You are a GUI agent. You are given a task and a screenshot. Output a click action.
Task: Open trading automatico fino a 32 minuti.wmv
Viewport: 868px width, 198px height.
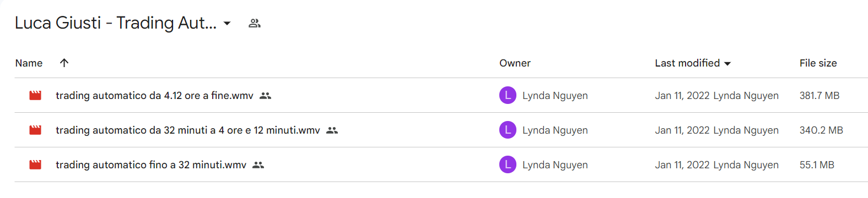tap(151, 165)
